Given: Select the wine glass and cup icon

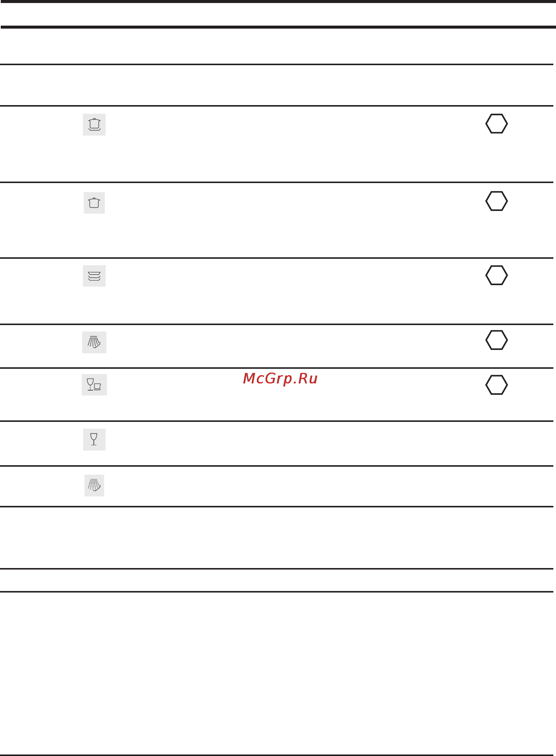Looking at the screenshot, I should point(94,385).
